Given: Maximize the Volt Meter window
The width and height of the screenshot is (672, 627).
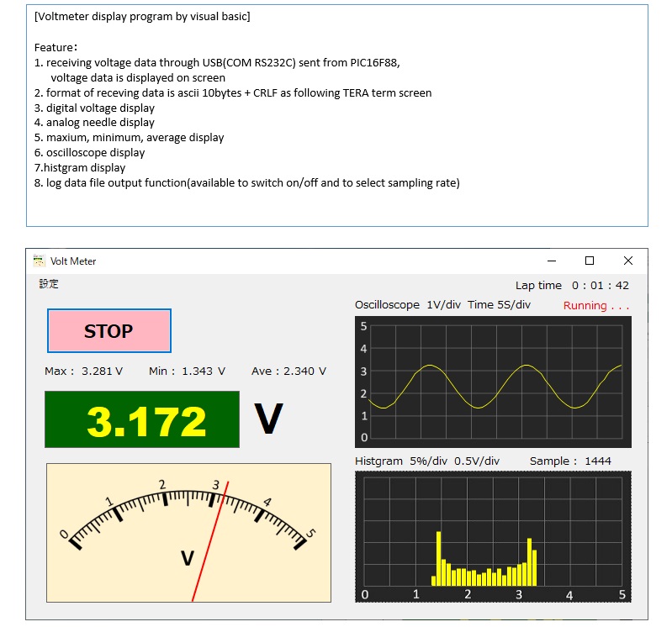Looking at the screenshot, I should point(590,261).
